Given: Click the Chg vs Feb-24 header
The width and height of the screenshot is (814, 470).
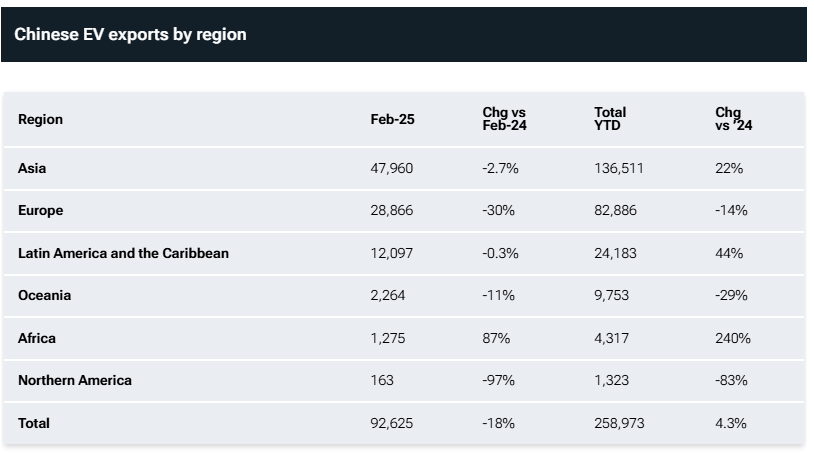Looking at the screenshot, I should 504,119.
